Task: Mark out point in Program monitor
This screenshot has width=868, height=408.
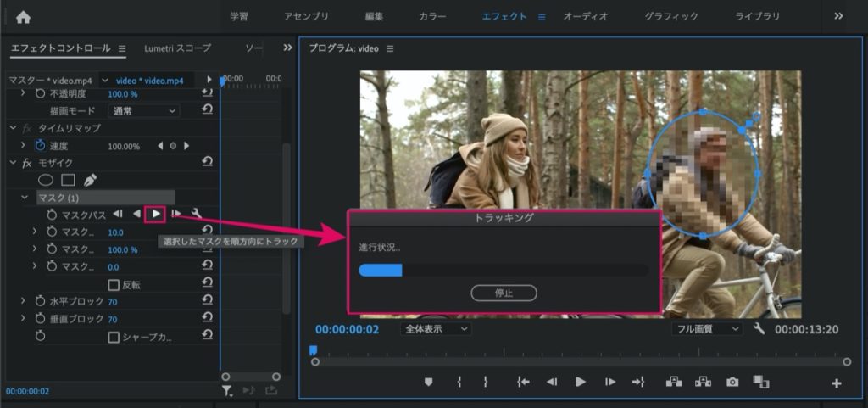Action: [x=486, y=382]
